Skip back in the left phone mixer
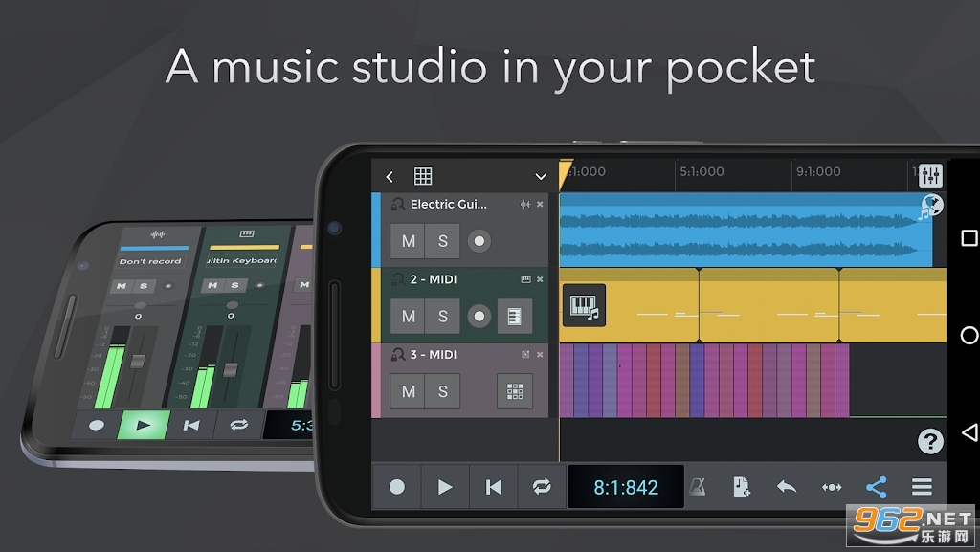Screen dimensions: 980x552 click(x=190, y=426)
